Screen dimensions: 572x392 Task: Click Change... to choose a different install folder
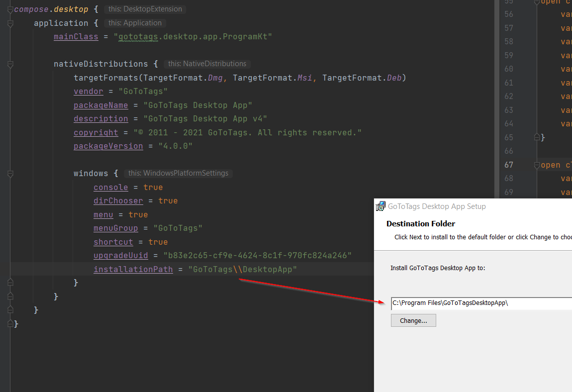click(413, 320)
